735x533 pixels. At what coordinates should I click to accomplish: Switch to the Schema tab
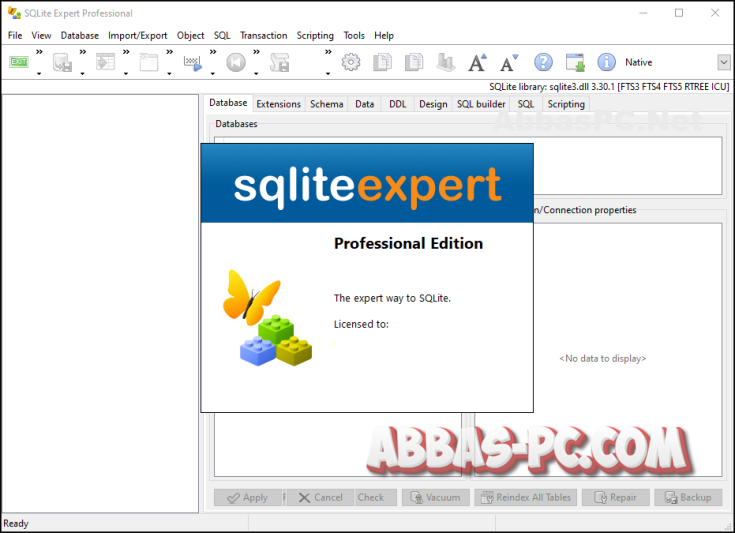(x=326, y=104)
